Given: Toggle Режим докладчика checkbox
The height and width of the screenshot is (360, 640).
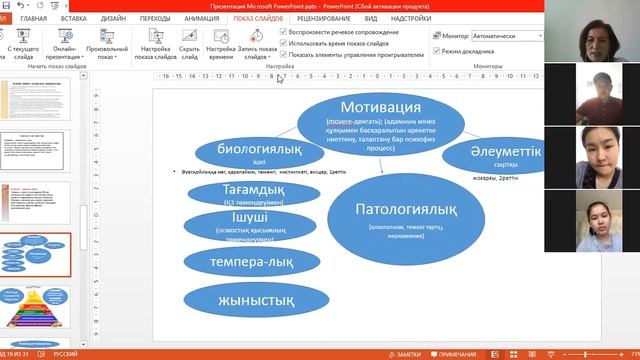Looking at the screenshot, I should (436, 51).
